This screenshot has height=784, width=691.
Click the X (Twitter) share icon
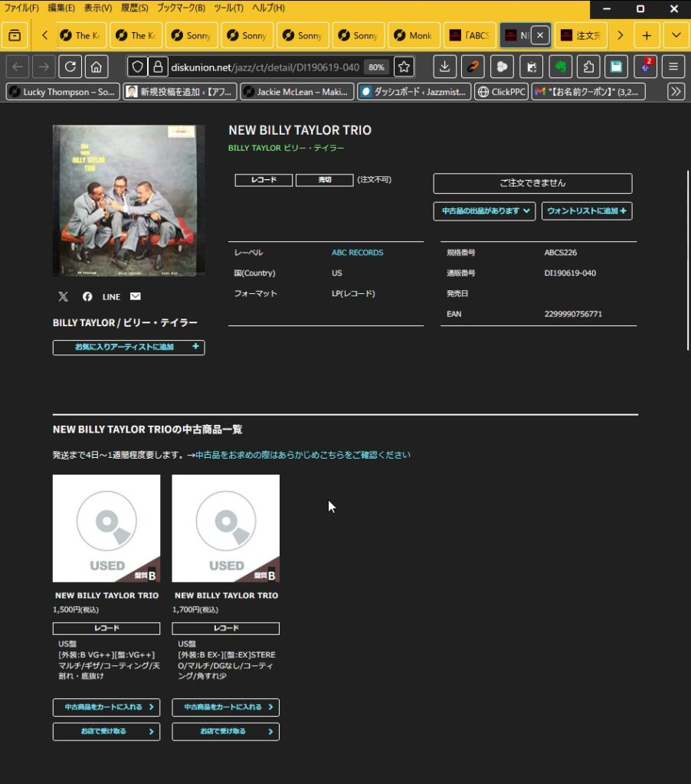[63, 296]
